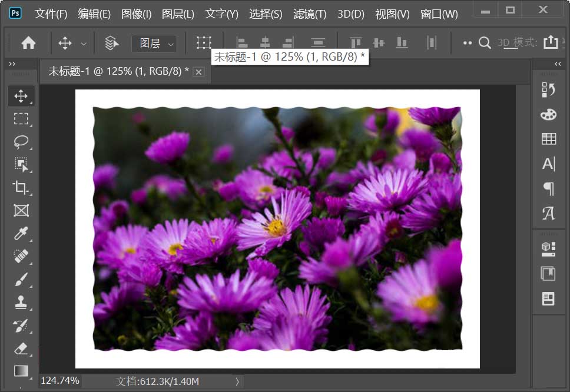Viewport: 570px width, 392px height.
Task: Select the Gradient tool
Action: pos(21,371)
